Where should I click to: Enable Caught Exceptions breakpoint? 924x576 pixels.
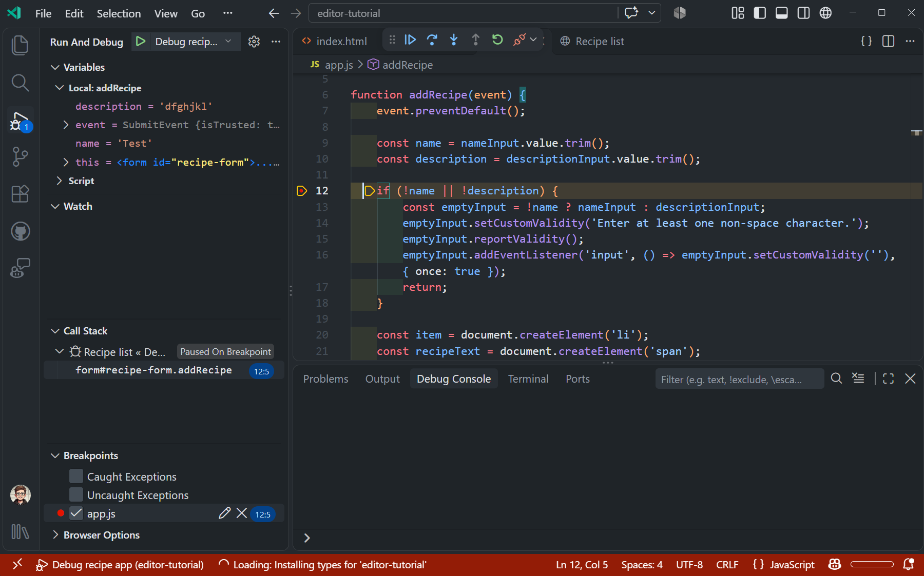[76, 476]
